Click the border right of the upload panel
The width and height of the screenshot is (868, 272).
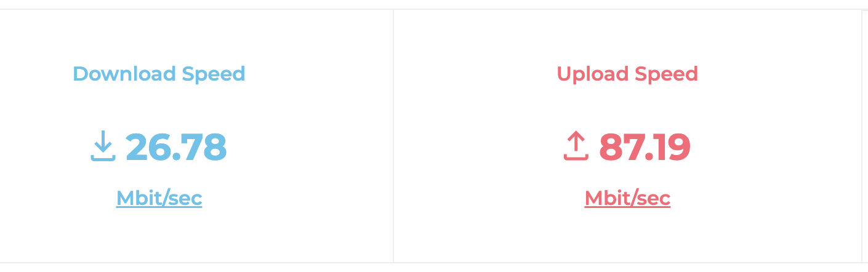(x=861, y=136)
